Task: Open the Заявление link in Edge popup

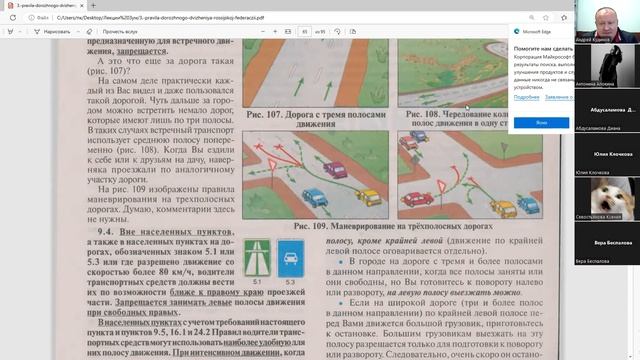Action: pos(559,97)
